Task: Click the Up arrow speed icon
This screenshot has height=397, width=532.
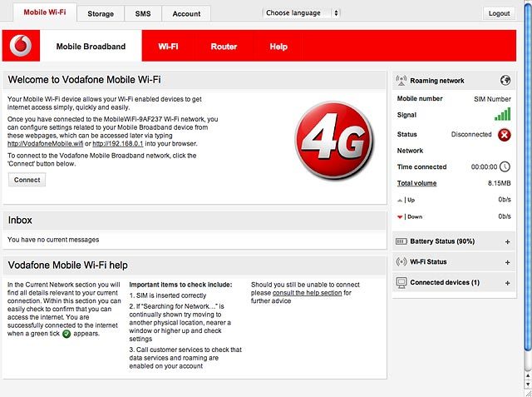Action: (x=400, y=201)
